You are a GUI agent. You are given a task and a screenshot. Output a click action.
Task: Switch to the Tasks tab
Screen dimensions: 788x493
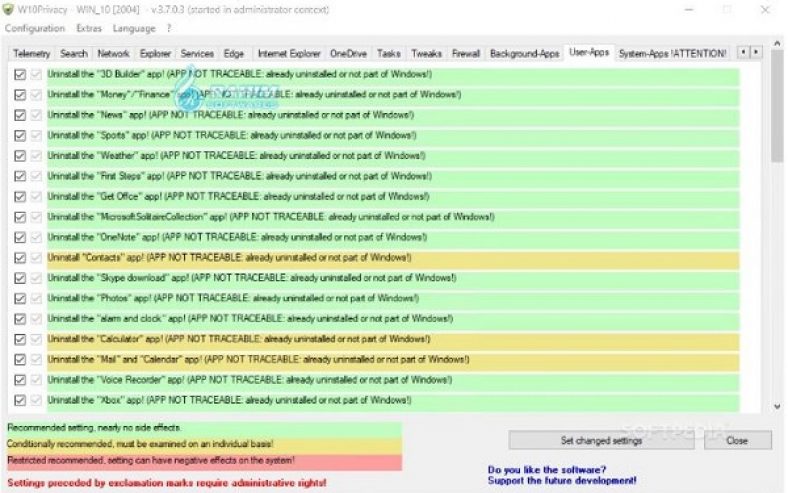[x=389, y=53]
